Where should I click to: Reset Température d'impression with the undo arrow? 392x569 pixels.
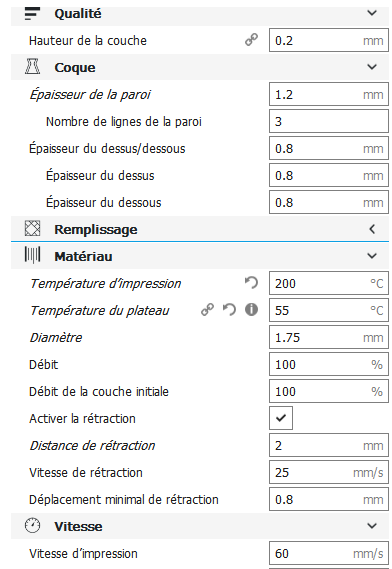click(251, 283)
